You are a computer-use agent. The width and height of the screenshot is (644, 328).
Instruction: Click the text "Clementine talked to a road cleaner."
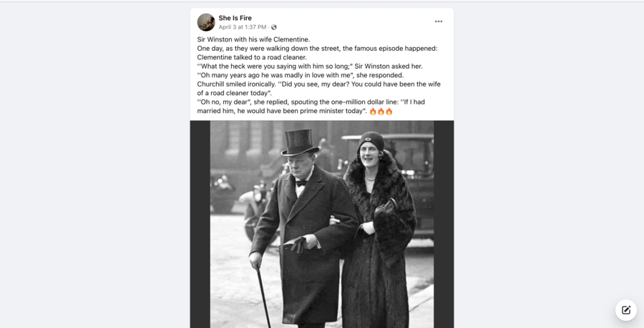252,57
